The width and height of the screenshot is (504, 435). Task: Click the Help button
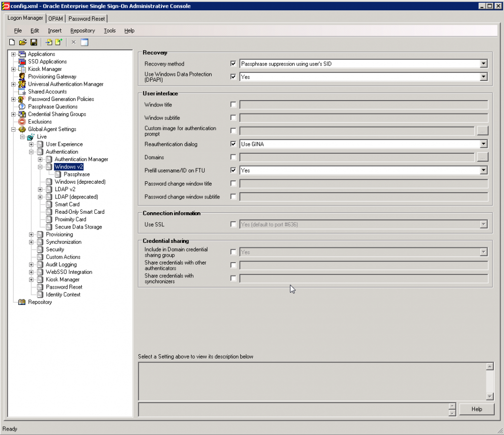point(476,409)
